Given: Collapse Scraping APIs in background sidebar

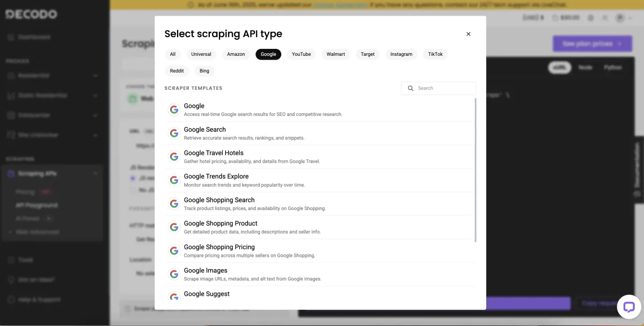Looking at the screenshot, I should coord(52,173).
